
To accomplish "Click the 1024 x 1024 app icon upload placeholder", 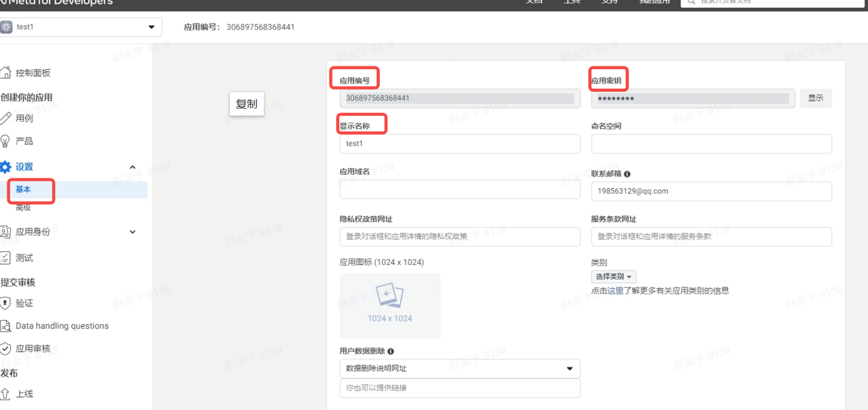I will (x=390, y=306).
